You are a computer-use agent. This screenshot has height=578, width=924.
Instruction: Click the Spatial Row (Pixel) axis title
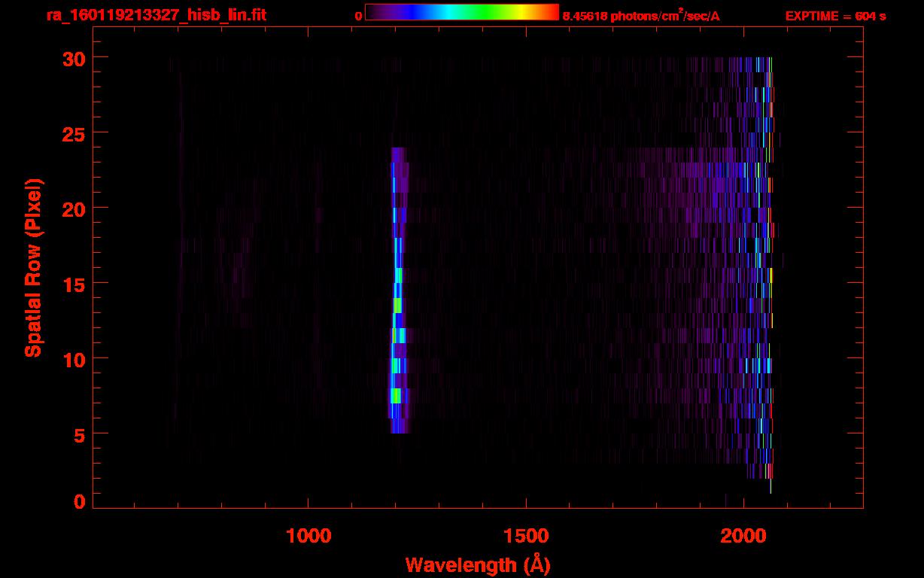pos(33,268)
